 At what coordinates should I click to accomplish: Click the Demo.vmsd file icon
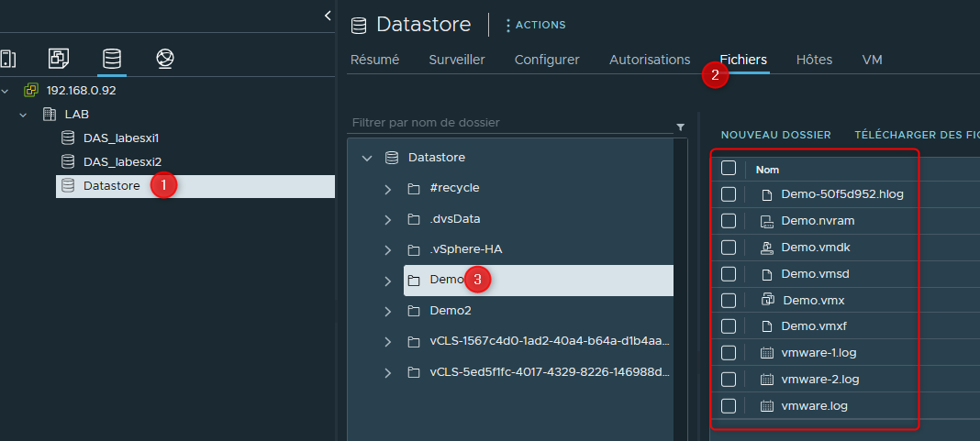767,274
